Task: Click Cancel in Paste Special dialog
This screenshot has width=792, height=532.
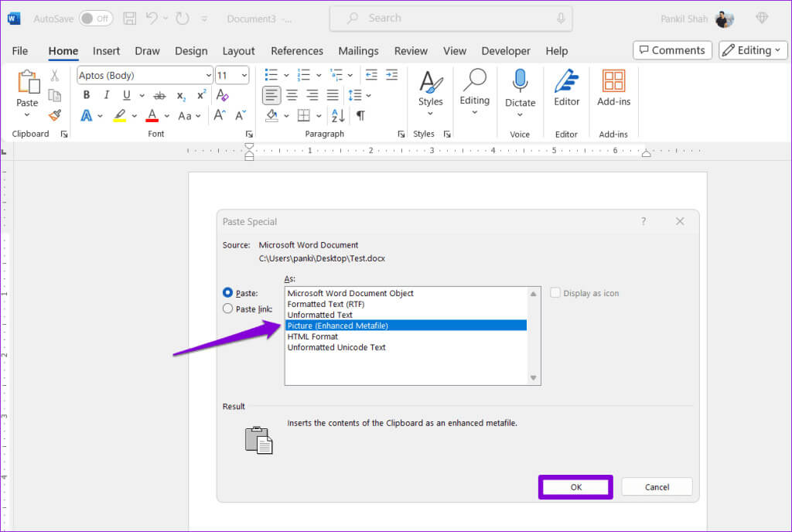Action: pos(657,487)
